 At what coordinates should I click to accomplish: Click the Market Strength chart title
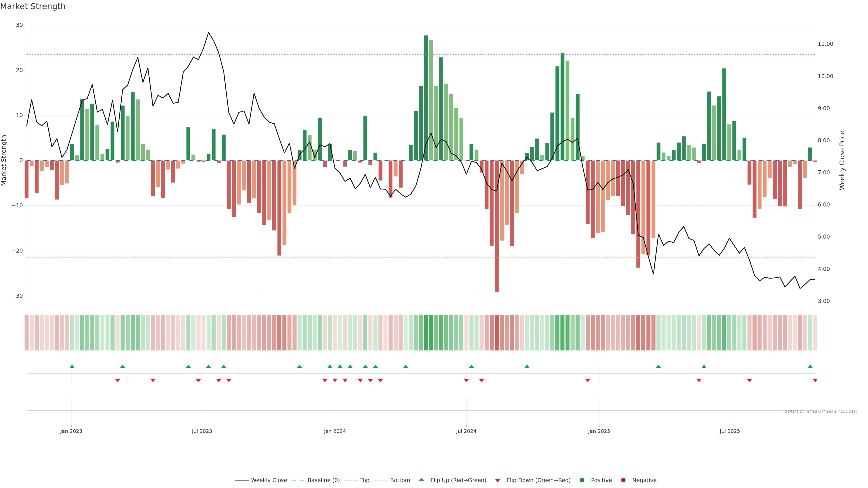[x=33, y=6]
